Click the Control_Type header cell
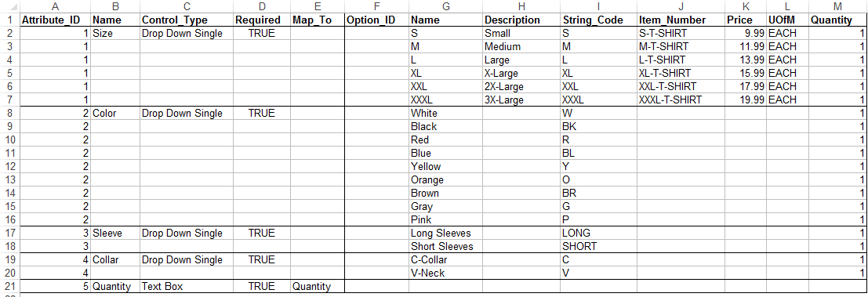 [x=186, y=20]
